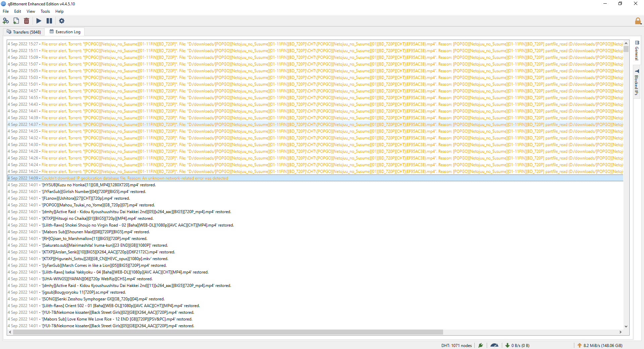Click download speed 0 B/s (0 B)
This screenshot has height=349, width=644.
pyautogui.click(x=520, y=345)
